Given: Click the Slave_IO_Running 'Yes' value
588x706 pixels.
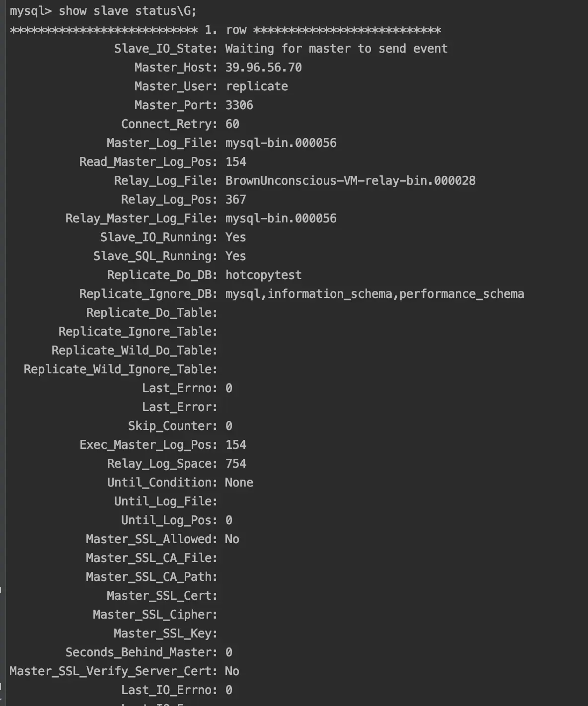Looking at the screenshot, I should click(x=235, y=237).
